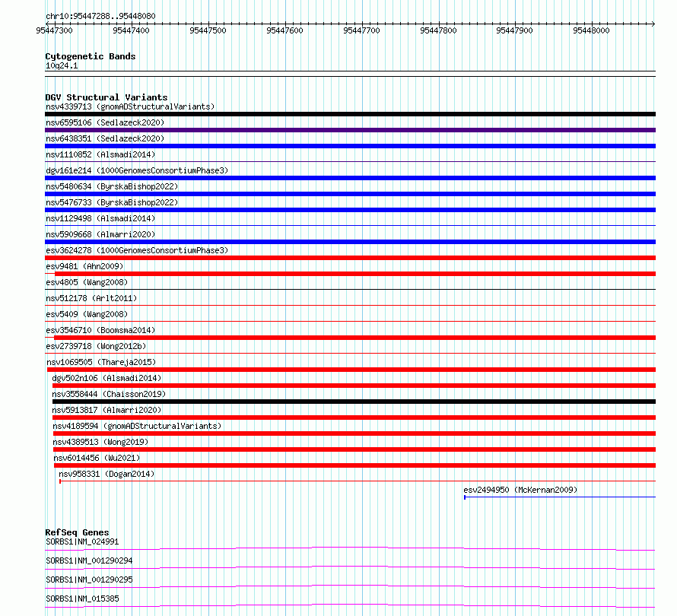The image size is (677, 616).
Task: Click ruler position 95447500
Action: tap(208, 30)
